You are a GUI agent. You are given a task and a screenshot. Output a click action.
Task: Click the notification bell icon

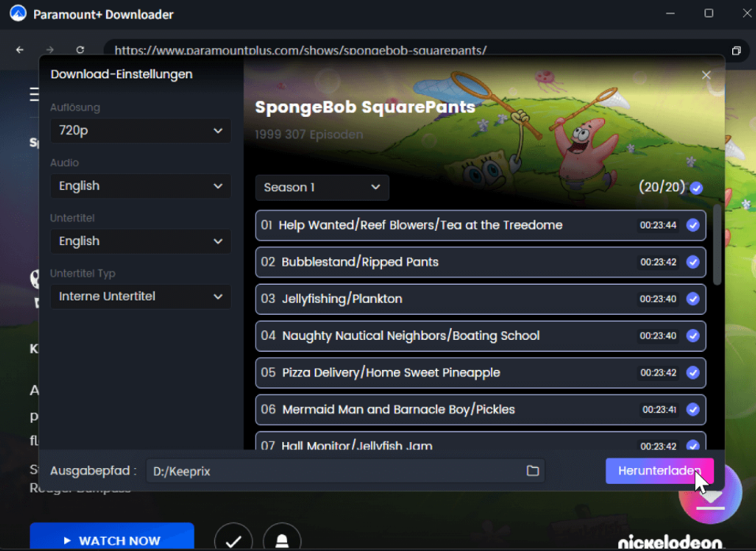click(x=282, y=540)
